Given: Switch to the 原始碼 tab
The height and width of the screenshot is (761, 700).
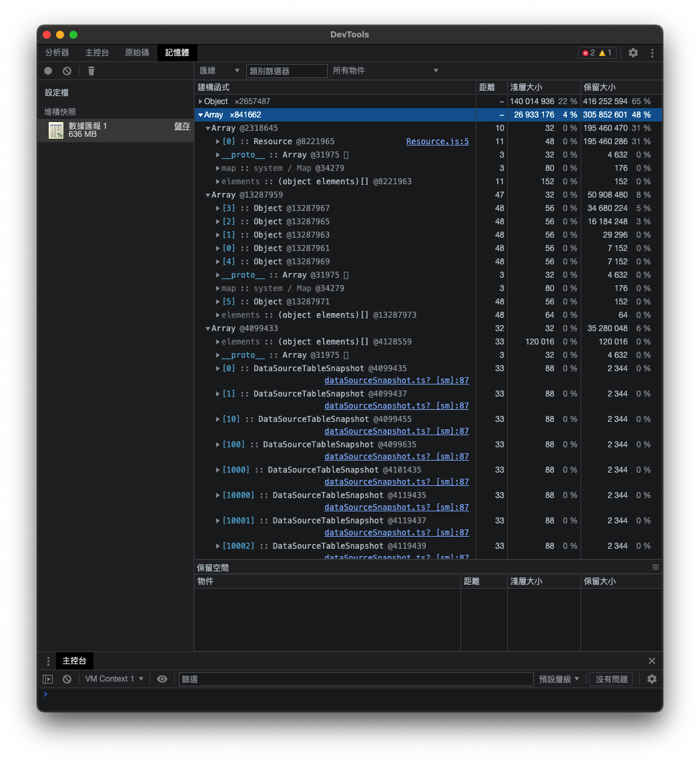Looking at the screenshot, I should pyautogui.click(x=137, y=53).
